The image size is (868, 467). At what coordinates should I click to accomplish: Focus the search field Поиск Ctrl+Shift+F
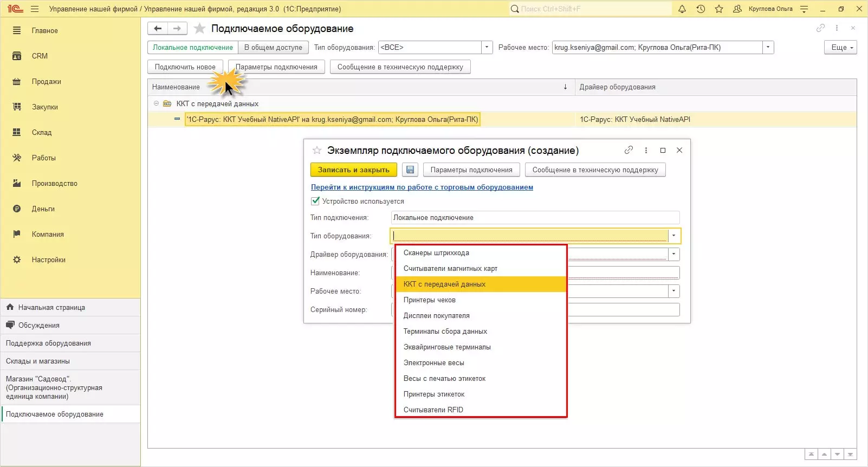click(590, 9)
